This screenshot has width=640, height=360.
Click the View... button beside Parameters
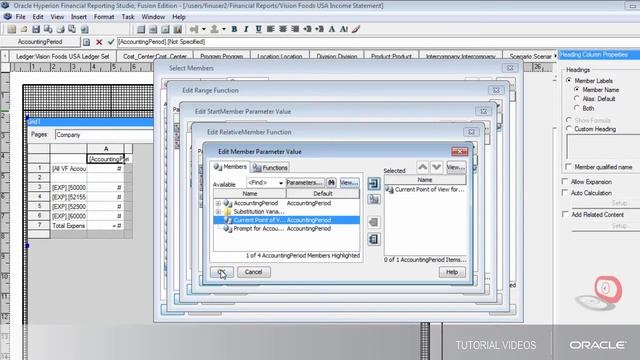pyautogui.click(x=349, y=182)
